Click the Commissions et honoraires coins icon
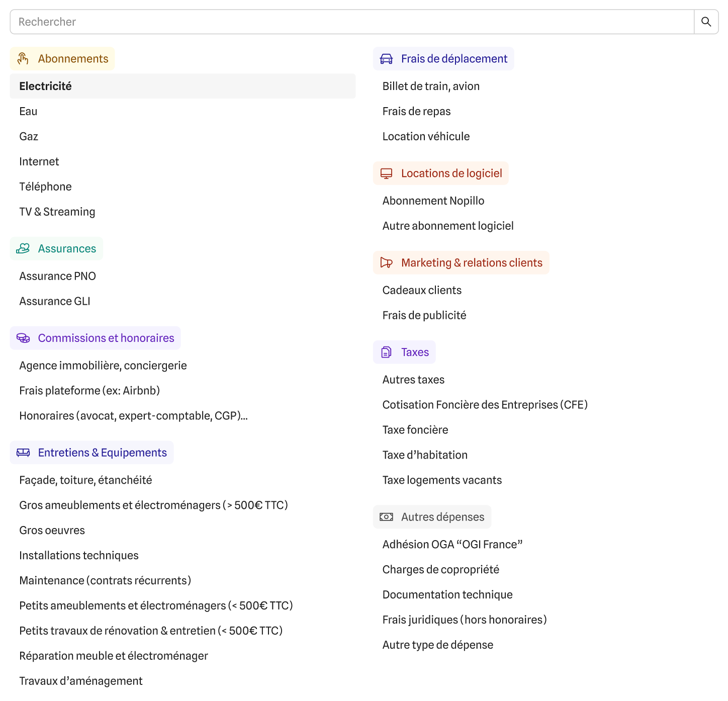Image resolution: width=728 pixels, height=701 pixels. pyautogui.click(x=23, y=338)
